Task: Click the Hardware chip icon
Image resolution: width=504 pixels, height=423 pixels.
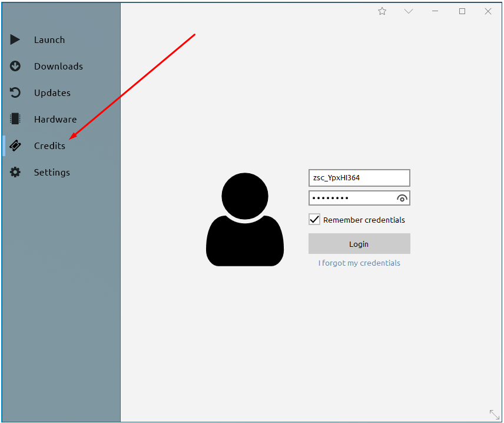Action: pos(15,118)
